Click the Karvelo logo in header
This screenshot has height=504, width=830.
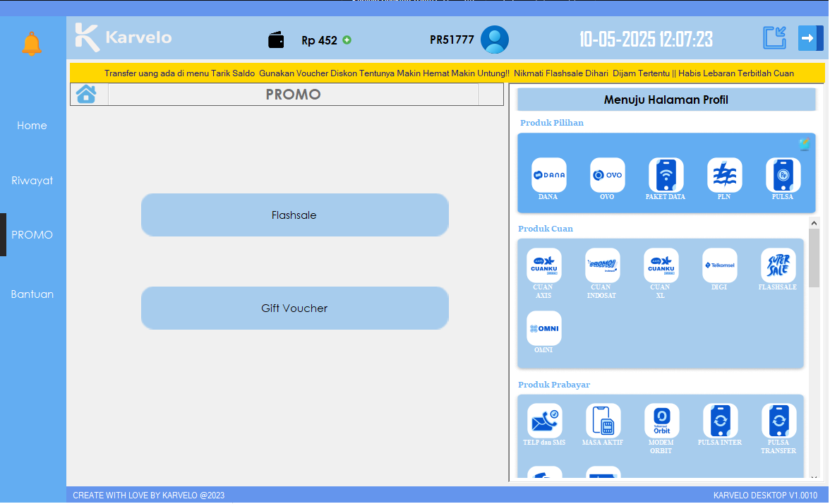coord(124,37)
